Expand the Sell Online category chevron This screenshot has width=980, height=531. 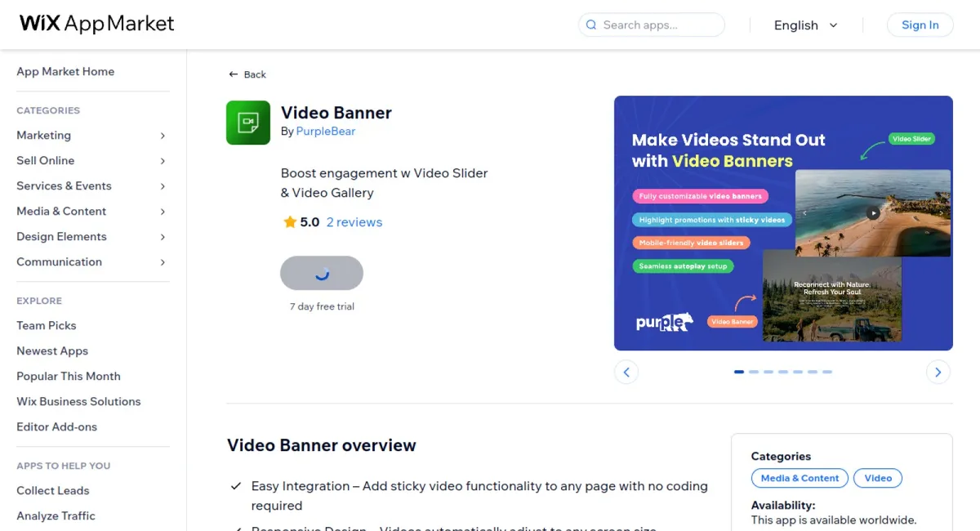coord(163,161)
